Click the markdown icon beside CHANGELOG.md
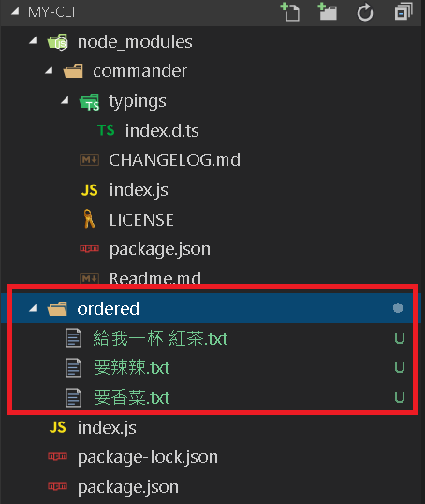Image resolution: width=425 pixels, height=504 pixels. pos(89,160)
